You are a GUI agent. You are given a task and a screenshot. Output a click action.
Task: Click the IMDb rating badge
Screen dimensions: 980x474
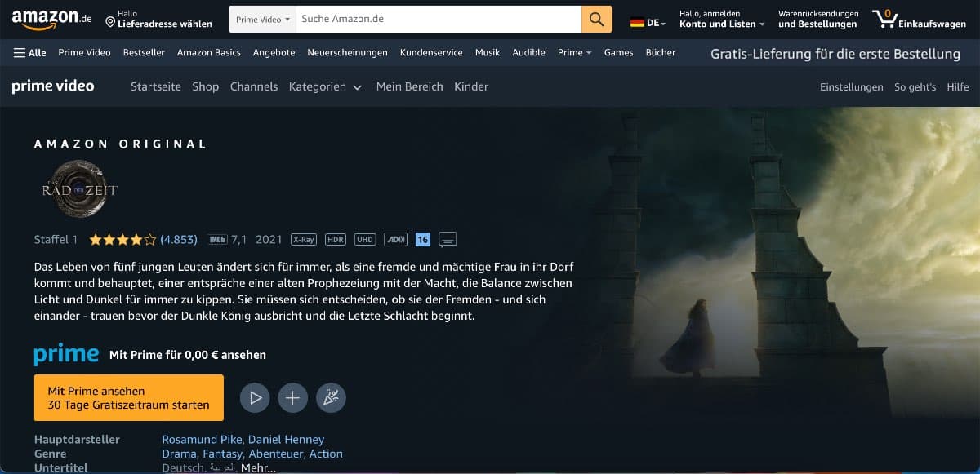(x=217, y=240)
